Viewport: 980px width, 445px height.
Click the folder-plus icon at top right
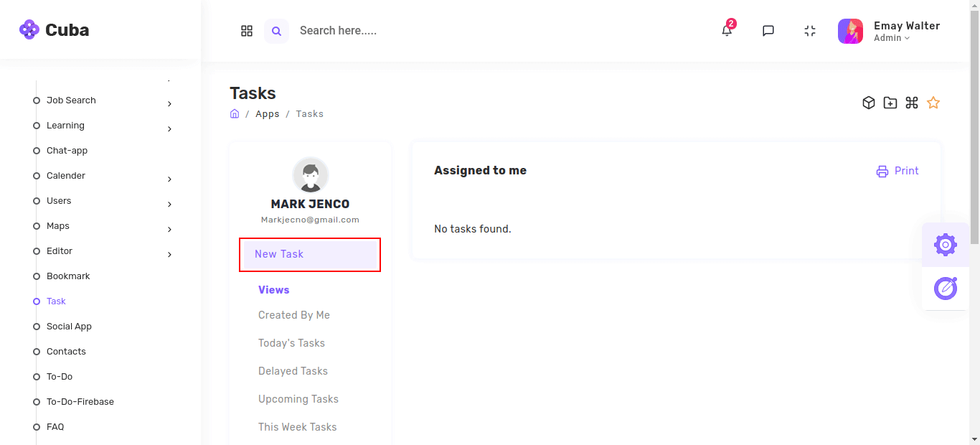click(890, 103)
